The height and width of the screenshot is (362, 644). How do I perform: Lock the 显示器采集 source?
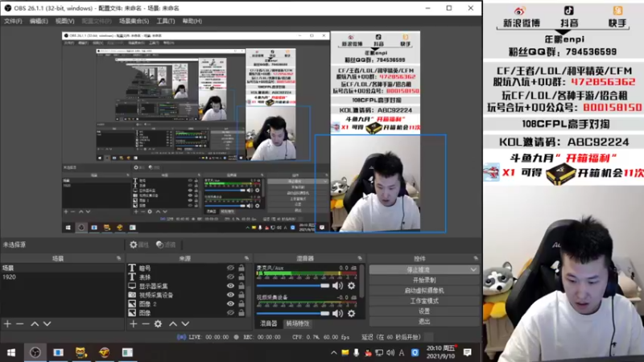242,286
